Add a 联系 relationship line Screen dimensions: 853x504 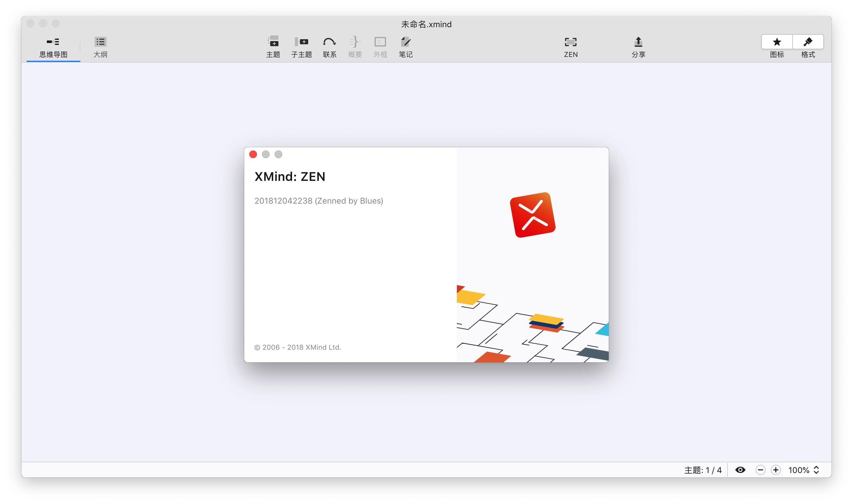tap(329, 47)
